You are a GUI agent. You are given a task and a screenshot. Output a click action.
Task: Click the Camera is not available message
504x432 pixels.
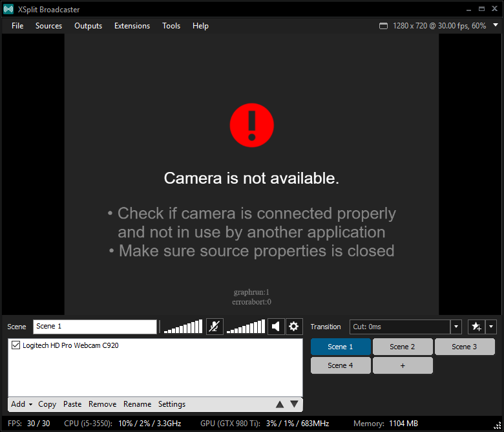[251, 178]
